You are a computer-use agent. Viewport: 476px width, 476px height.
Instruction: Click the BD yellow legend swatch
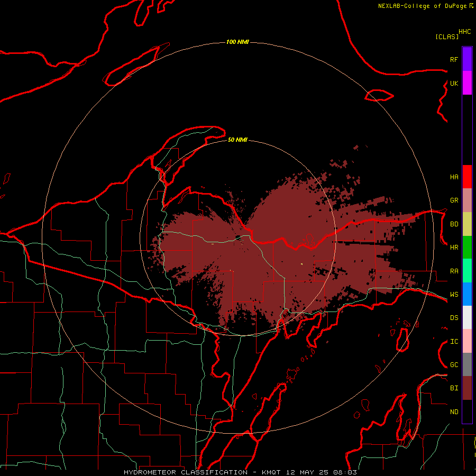pos(467,224)
